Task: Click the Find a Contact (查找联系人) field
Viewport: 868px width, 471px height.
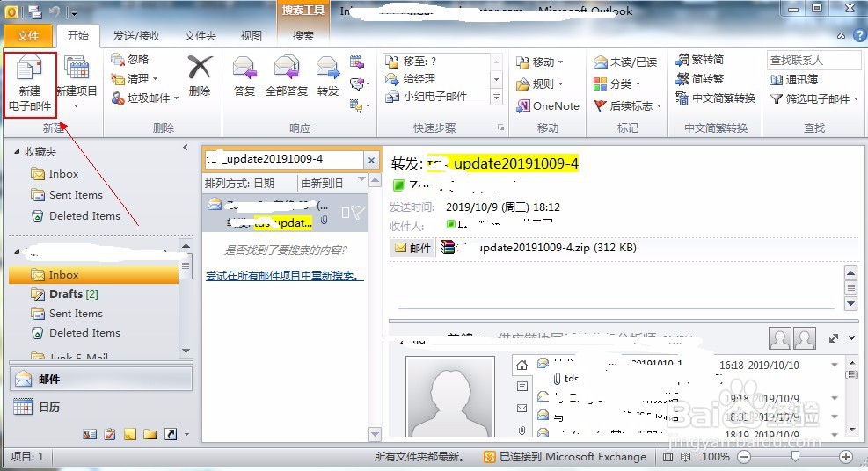Action: [x=813, y=61]
